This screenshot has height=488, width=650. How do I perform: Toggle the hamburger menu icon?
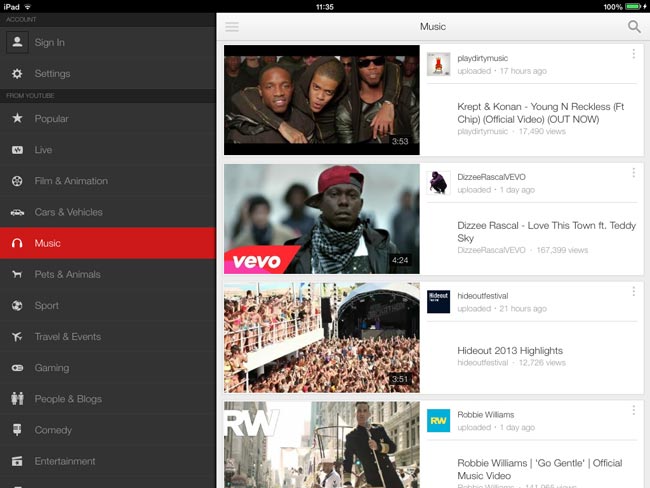point(232,27)
